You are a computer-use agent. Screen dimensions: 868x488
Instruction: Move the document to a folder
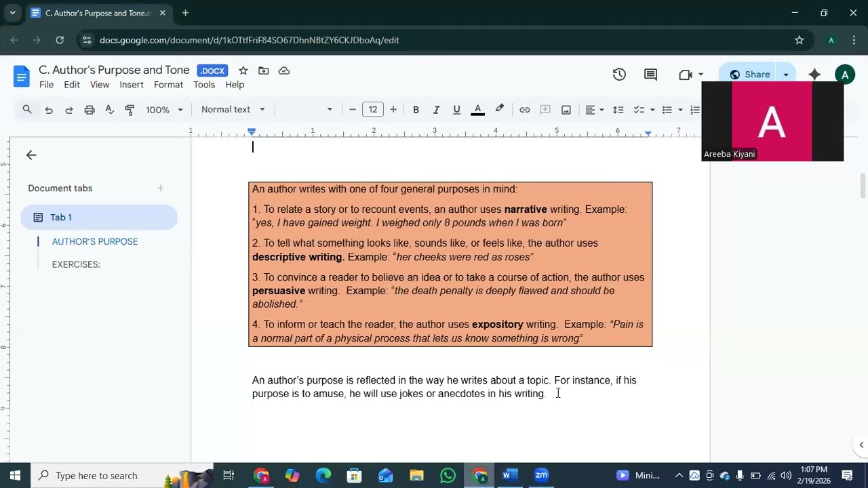(x=264, y=70)
